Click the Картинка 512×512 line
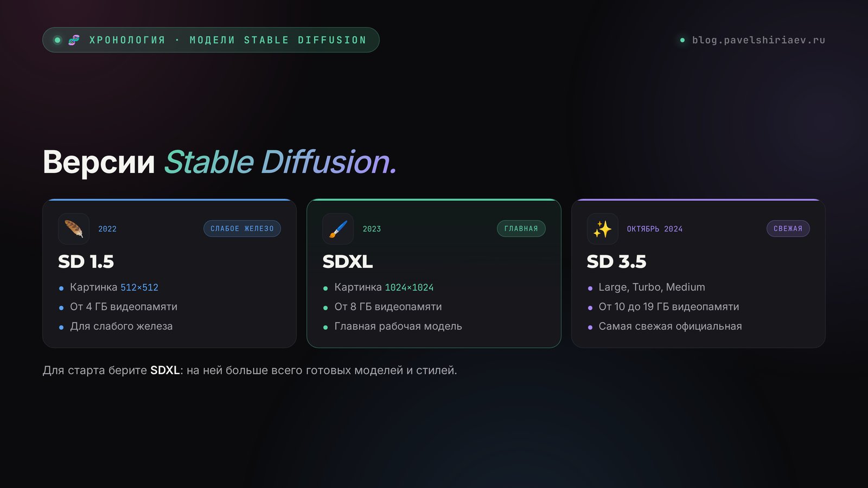 [x=114, y=287]
